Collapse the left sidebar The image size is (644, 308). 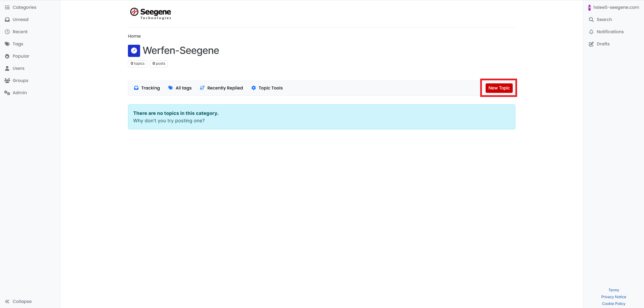[18, 301]
